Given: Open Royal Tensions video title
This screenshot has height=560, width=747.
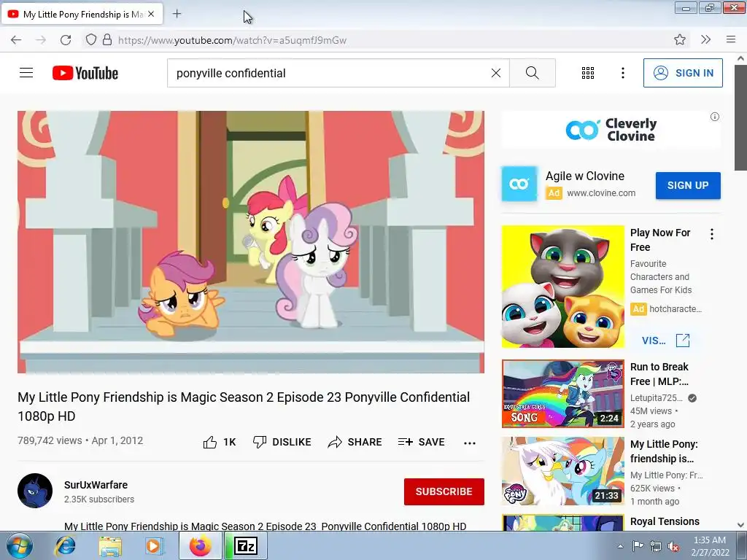Looking at the screenshot, I should point(665,521).
